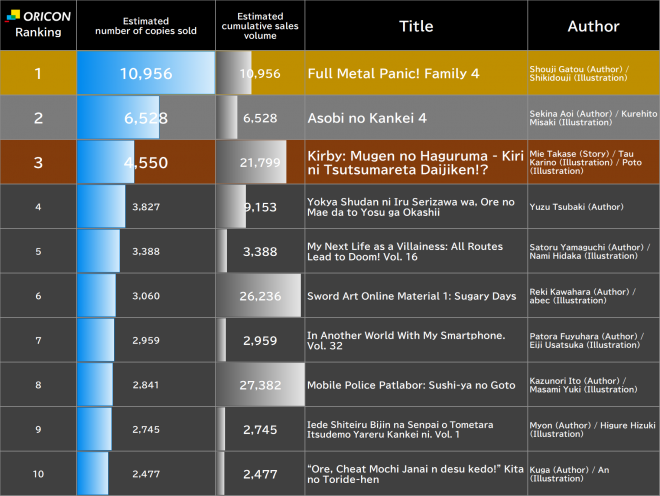
Task: Select the Author column header
Action: 593,26
